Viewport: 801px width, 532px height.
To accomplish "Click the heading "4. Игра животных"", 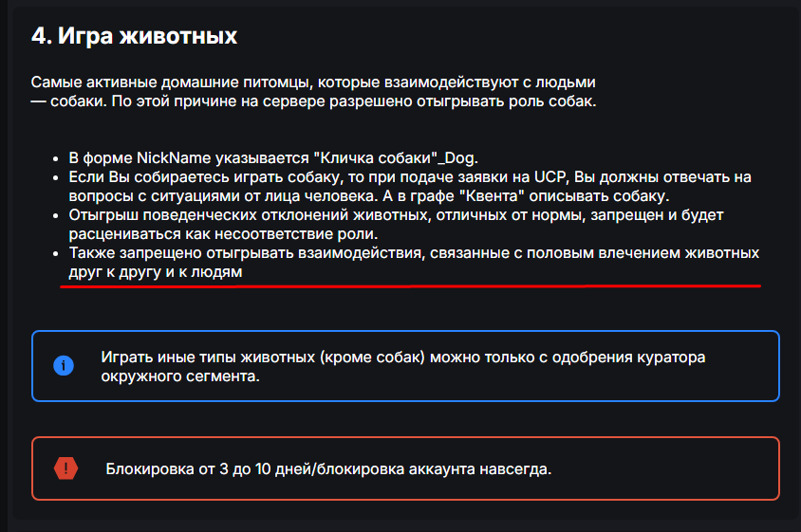I will pos(134,37).
